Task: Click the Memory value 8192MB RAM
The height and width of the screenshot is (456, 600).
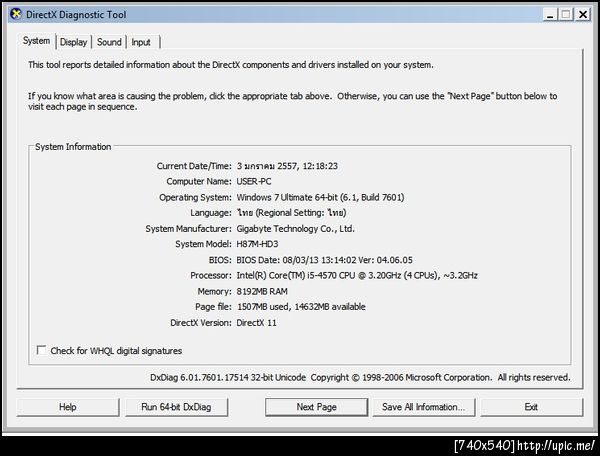Action: coord(262,292)
